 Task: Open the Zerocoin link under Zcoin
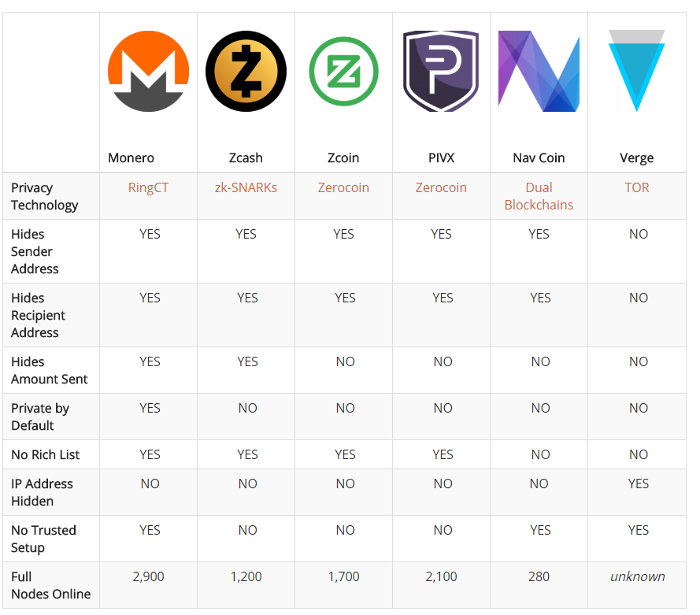click(344, 188)
